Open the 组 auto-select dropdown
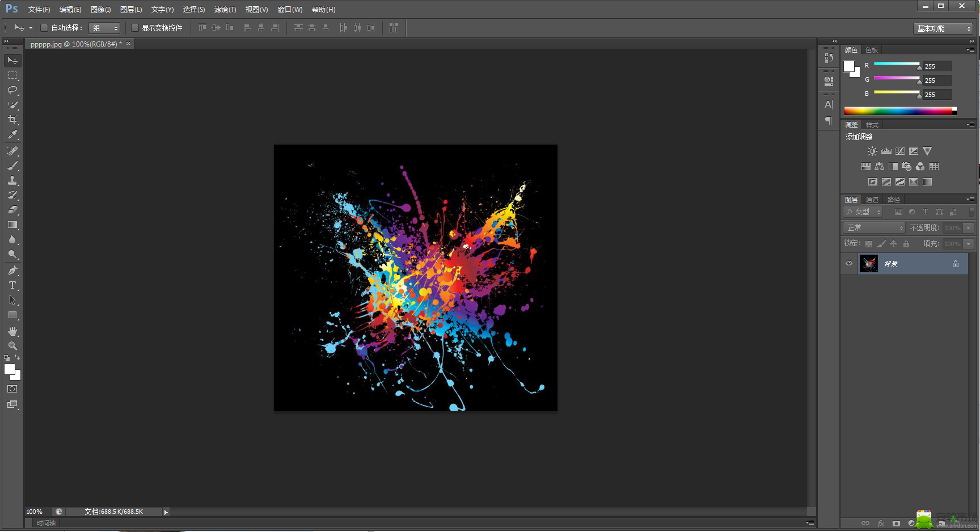The image size is (980, 532). pos(105,28)
